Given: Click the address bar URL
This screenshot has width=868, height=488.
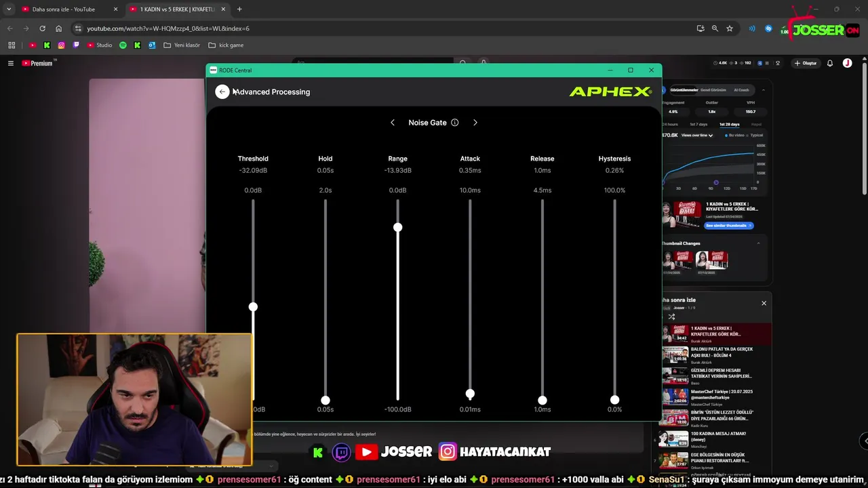Looking at the screenshot, I should click(x=168, y=28).
